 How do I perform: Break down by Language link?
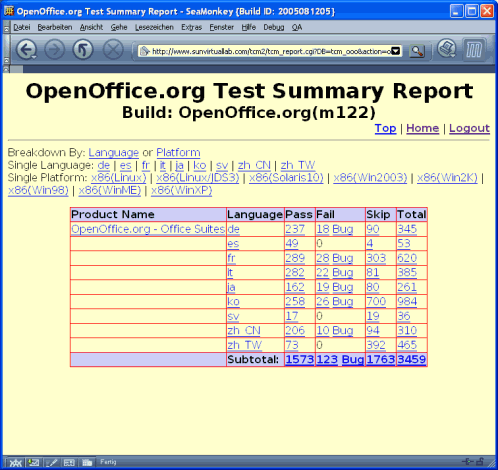pos(114,153)
